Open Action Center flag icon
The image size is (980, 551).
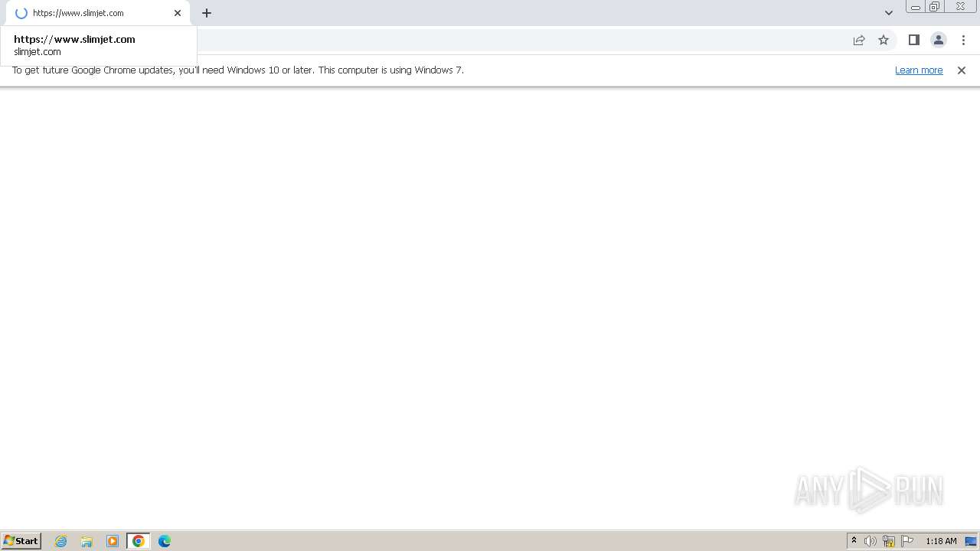click(x=907, y=541)
